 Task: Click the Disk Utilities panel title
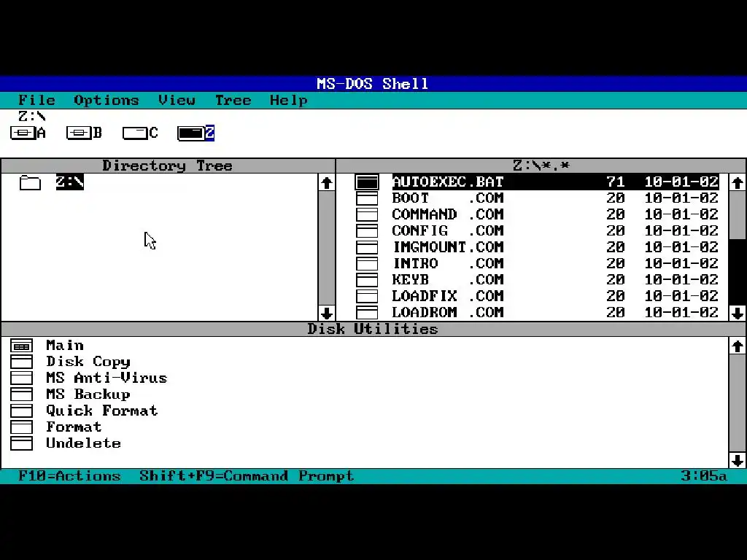pos(373,329)
